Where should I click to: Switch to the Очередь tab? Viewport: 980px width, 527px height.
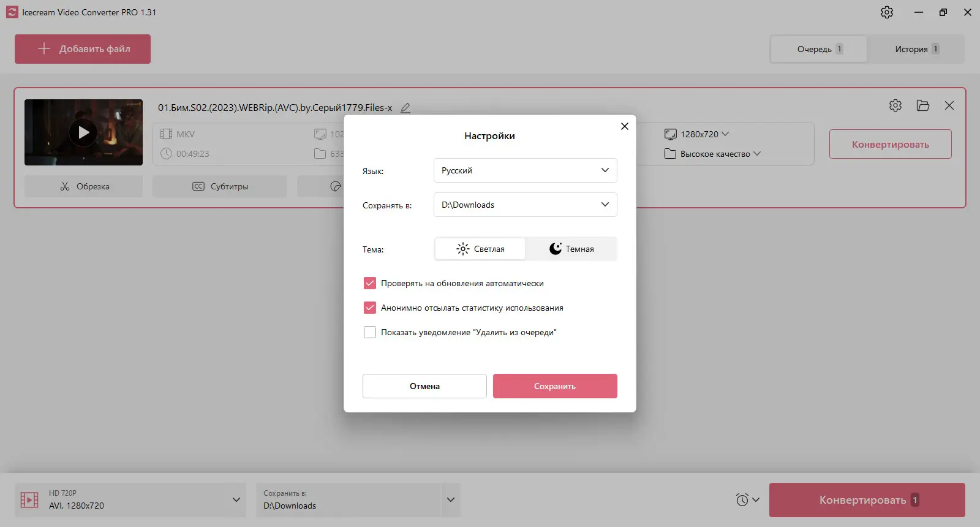click(x=819, y=49)
